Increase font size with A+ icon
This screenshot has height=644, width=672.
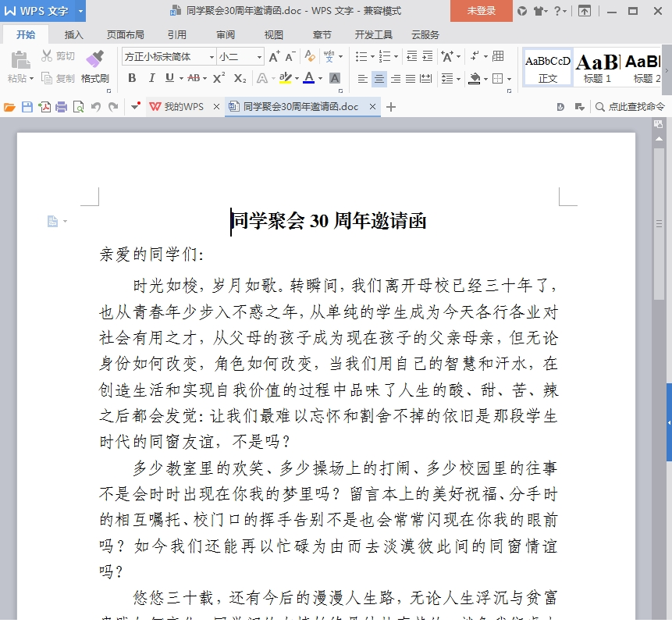point(274,56)
